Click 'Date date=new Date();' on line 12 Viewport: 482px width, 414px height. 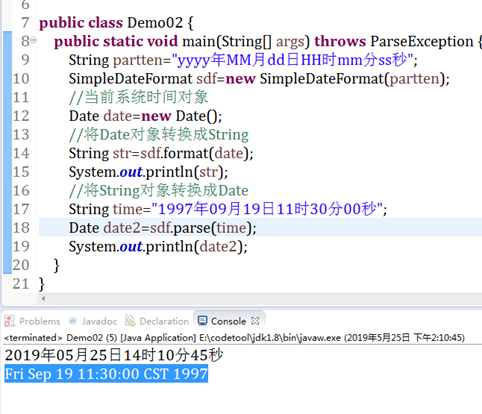click(145, 116)
